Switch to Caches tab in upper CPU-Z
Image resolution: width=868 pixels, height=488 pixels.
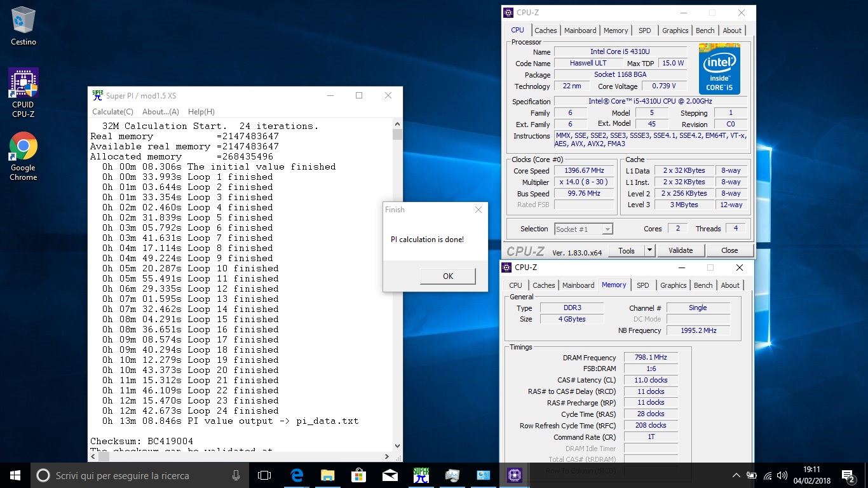click(545, 30)
